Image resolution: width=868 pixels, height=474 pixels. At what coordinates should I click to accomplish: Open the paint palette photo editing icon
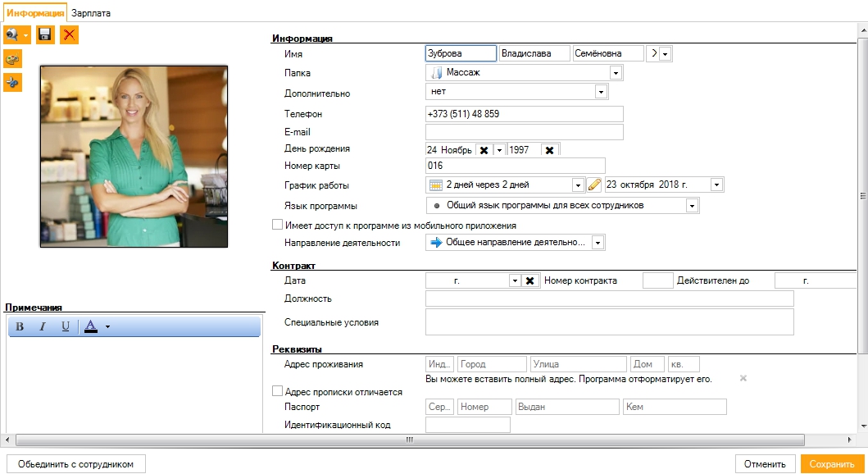[12, 59]
